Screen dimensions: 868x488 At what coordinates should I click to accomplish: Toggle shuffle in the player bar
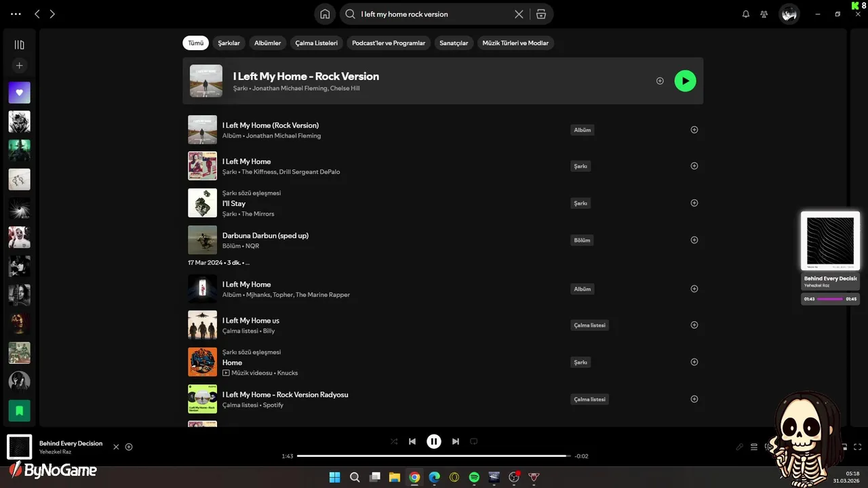click(x=394, y=441)
